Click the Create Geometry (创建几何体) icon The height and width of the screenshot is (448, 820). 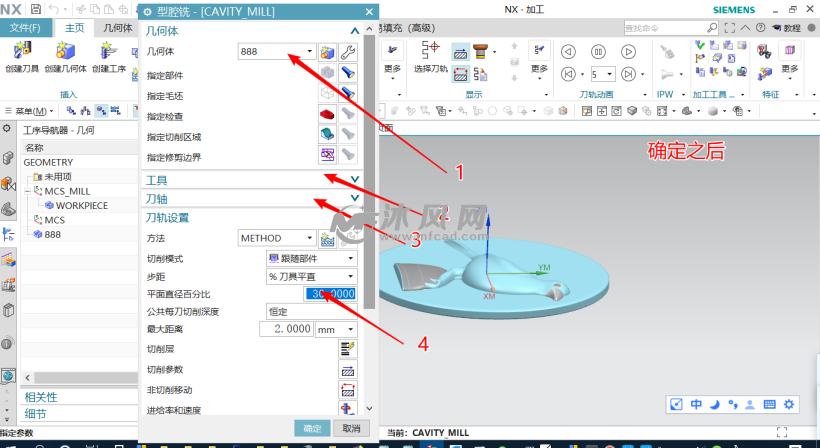point(65,51)
